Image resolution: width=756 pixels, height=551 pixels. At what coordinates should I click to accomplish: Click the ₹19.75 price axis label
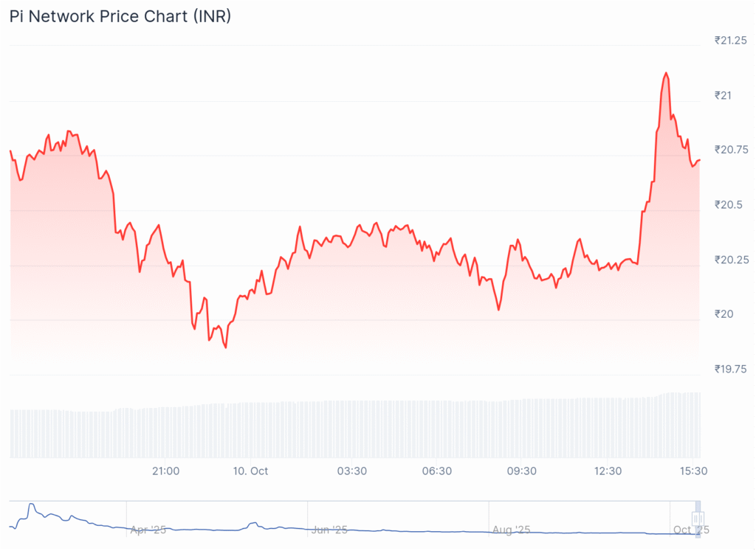pos(731,369)
